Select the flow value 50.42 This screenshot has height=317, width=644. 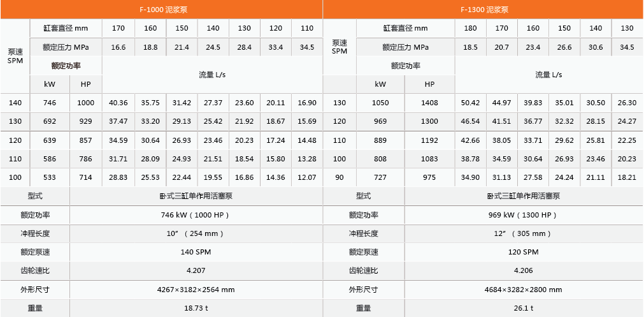point(470,103)
